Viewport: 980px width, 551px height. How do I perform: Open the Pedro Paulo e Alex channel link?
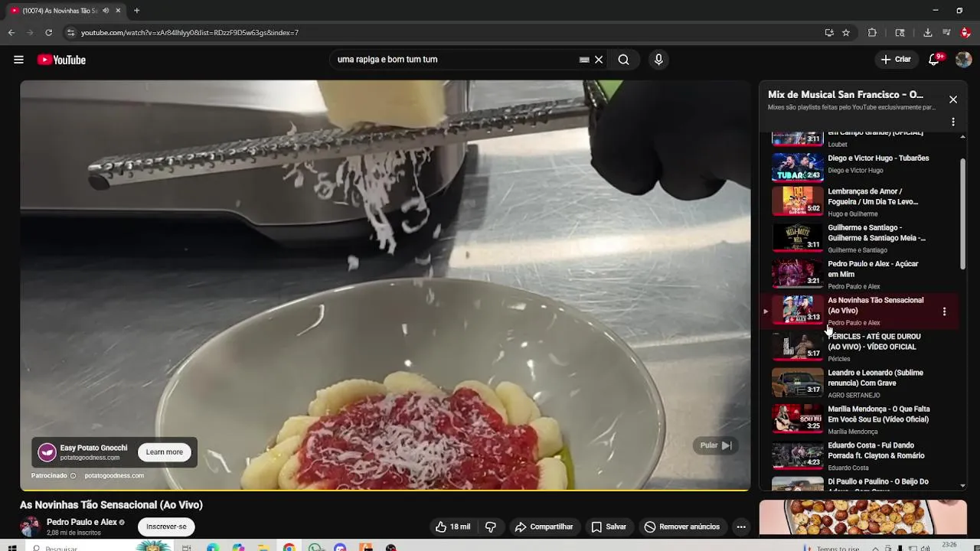[82, 522]
